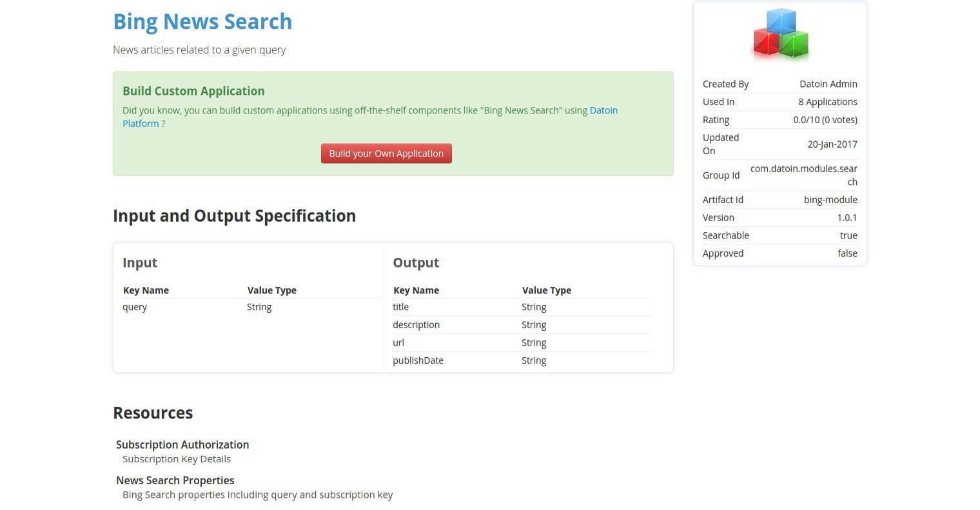Click the colored cubes module icon
This screenshot has width=980, height=510.
click(x=780, y=34)
